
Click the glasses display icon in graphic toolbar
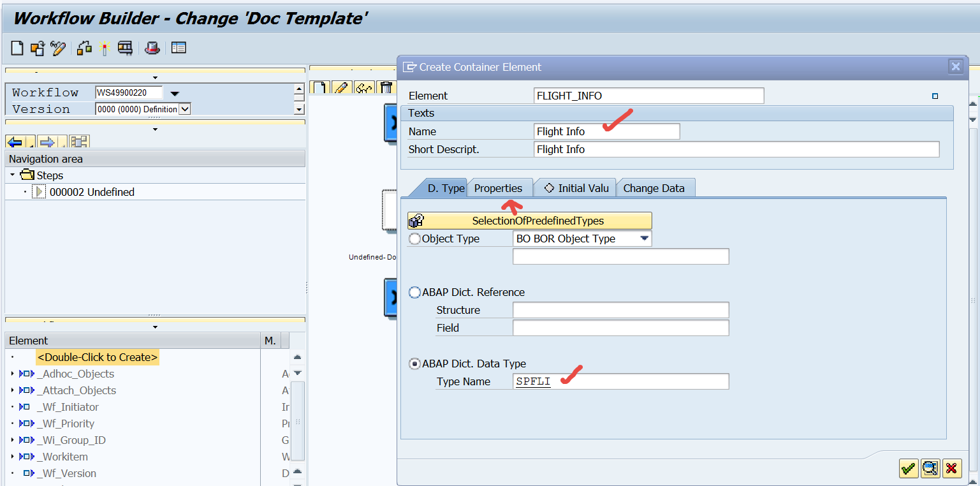(x=364, y=87)
